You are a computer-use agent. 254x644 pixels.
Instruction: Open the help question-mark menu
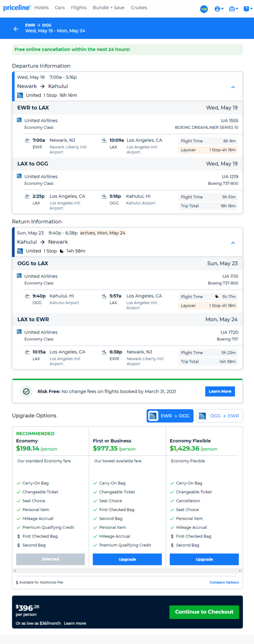(248, 9)
